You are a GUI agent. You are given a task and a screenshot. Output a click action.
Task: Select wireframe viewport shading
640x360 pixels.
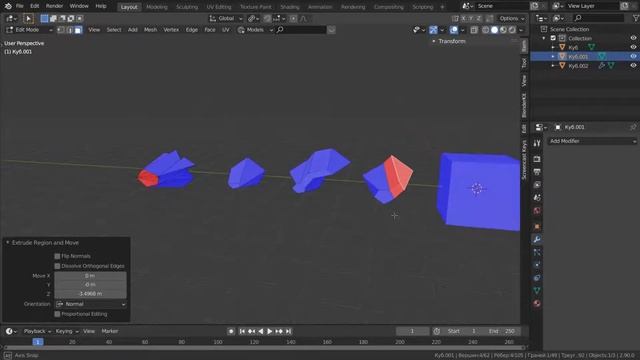click(x=485, y=30)
